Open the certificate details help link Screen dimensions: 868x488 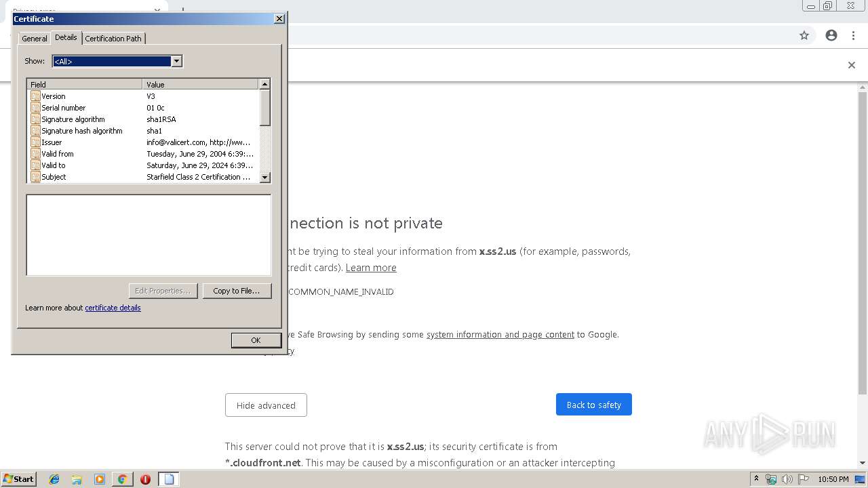point(113,308)
